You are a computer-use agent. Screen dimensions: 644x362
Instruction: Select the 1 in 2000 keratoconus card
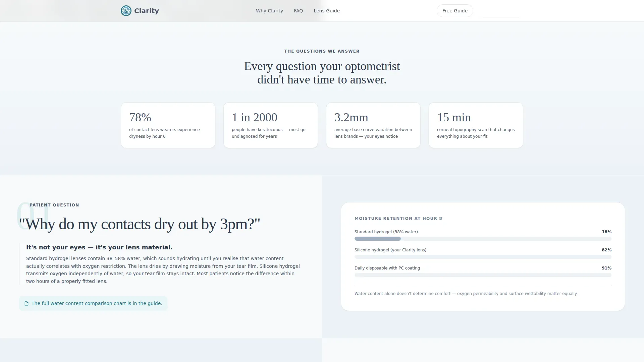(271, 125)
